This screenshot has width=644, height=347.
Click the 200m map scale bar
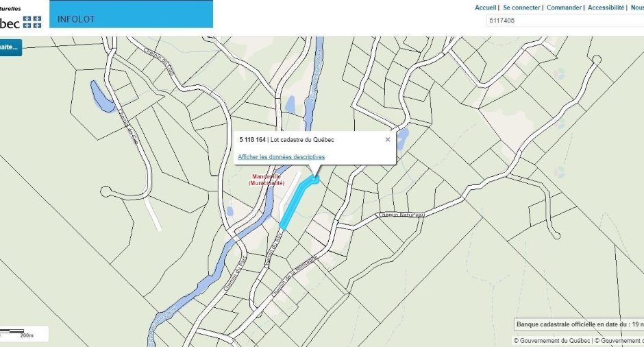tap(24, 333)
